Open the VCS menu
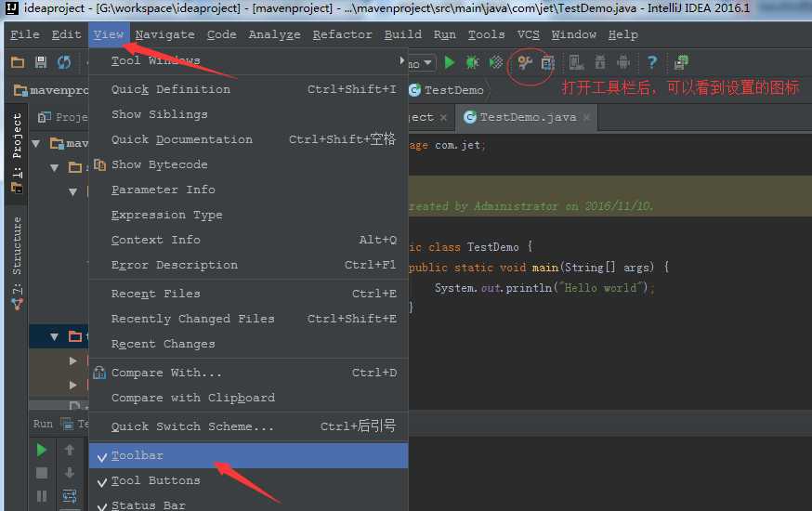812x511 pixels. point(529,34)
